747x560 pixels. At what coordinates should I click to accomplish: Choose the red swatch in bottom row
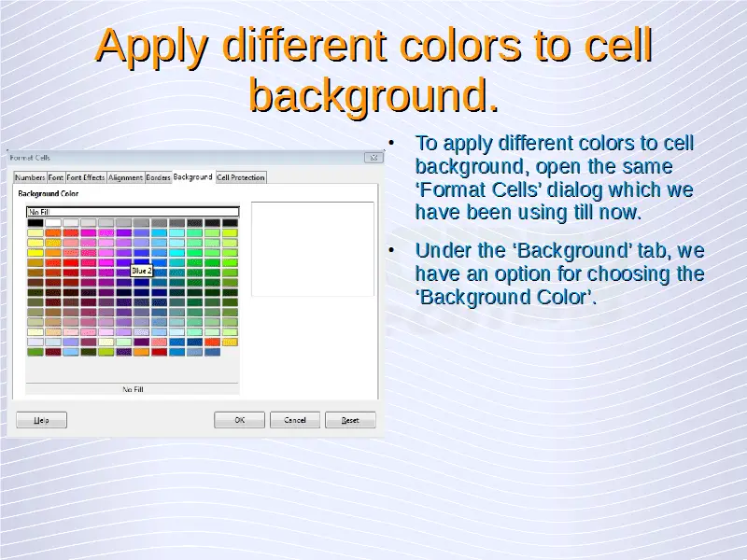[x=159, y=352]
